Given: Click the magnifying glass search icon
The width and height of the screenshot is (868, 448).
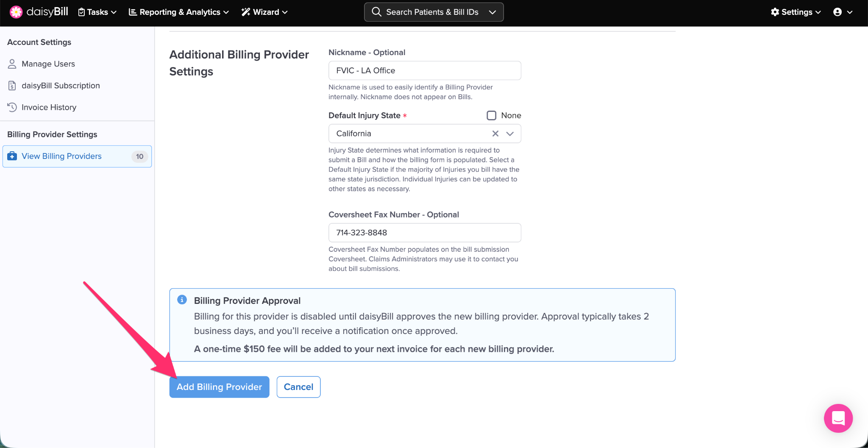Looking at the screenshot, I should [376, 12].
